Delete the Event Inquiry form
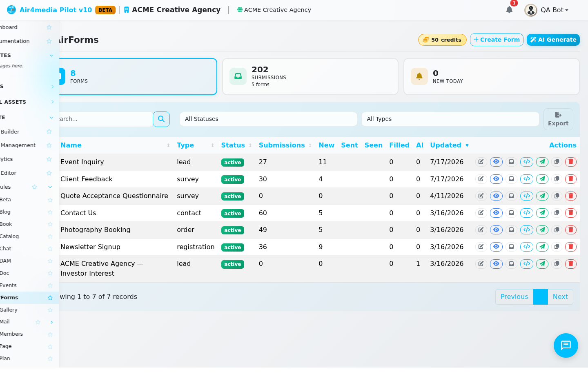Viewport: 588px width, 390px height. pyautogui.click(x=571, y=162)
